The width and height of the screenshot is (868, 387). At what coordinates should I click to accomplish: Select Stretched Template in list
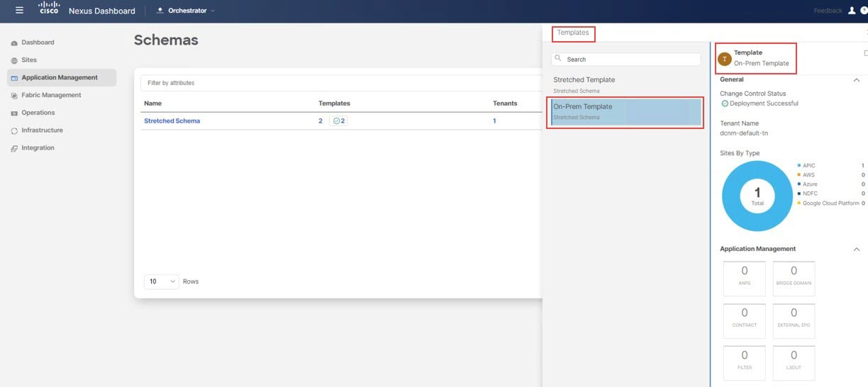tap(626, 84)
